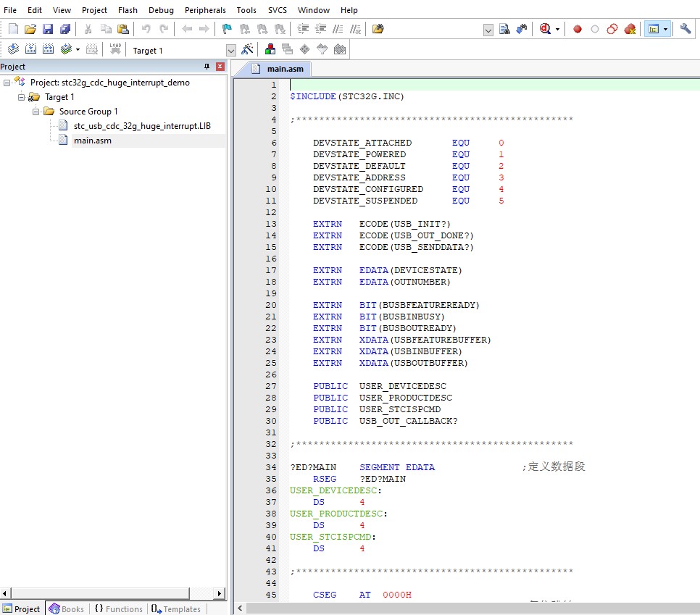This screenshot has width=700, height=615.
Task: Click the New file icon
Action: [13, 29]
